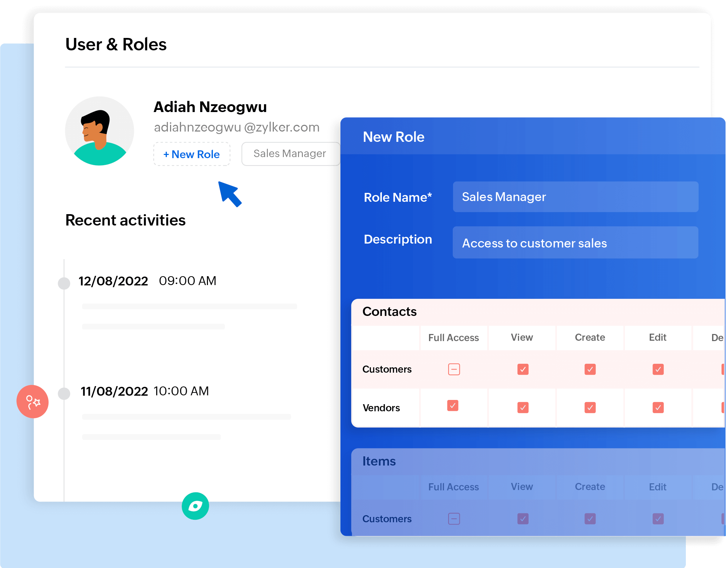This screenshot has width=728, height=568.
Task: Toggle Full Access for Items Customers
Action: coord(454,519)
